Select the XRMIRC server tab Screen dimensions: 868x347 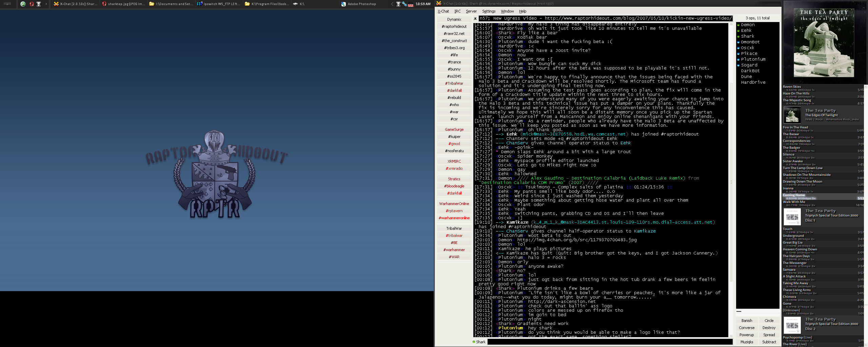point(454,161)
